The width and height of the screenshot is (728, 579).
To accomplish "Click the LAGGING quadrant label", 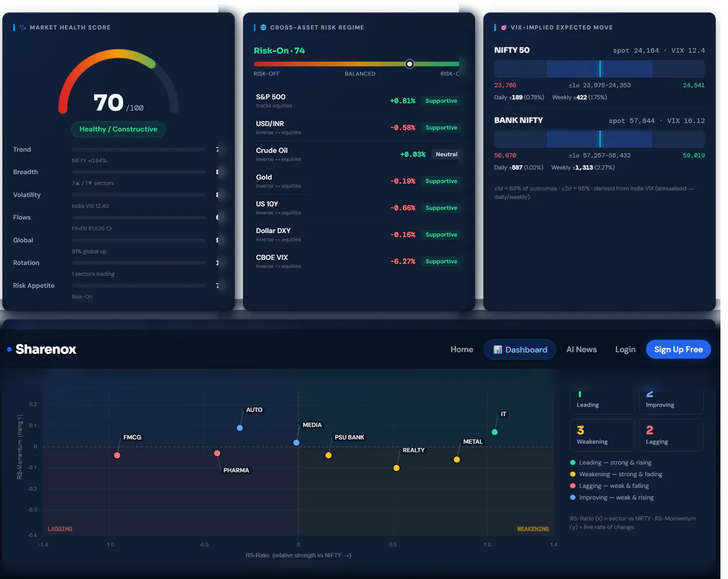I will pyautogui.click(x=60, y=529).
